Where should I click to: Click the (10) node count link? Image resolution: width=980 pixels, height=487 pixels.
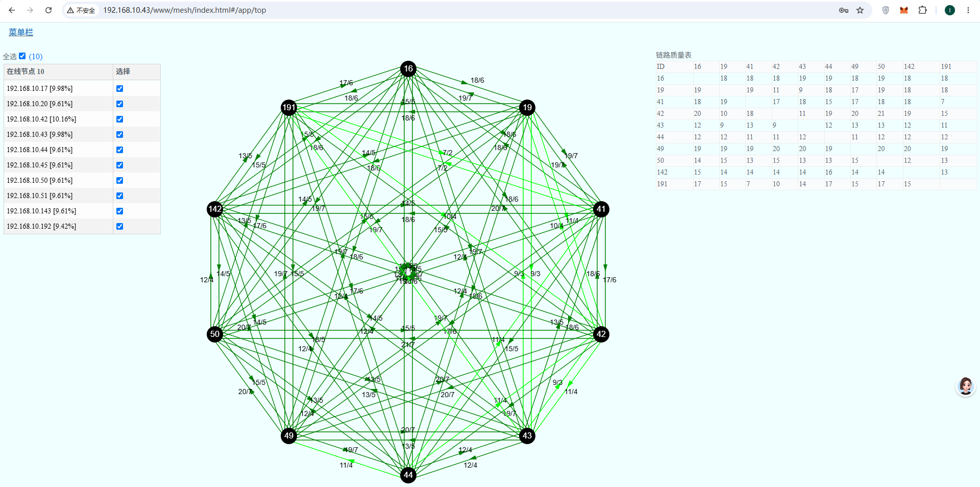36,57
